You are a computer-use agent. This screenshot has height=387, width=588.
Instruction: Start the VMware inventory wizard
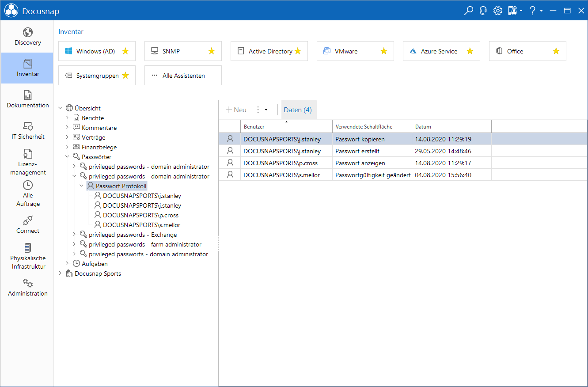[x=355, y=51]
